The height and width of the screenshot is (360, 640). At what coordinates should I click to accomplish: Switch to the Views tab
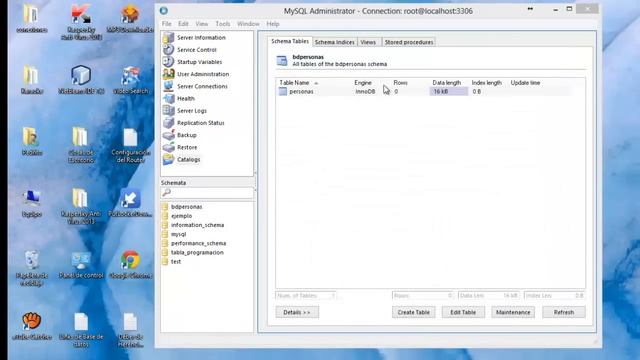(368, 42)
